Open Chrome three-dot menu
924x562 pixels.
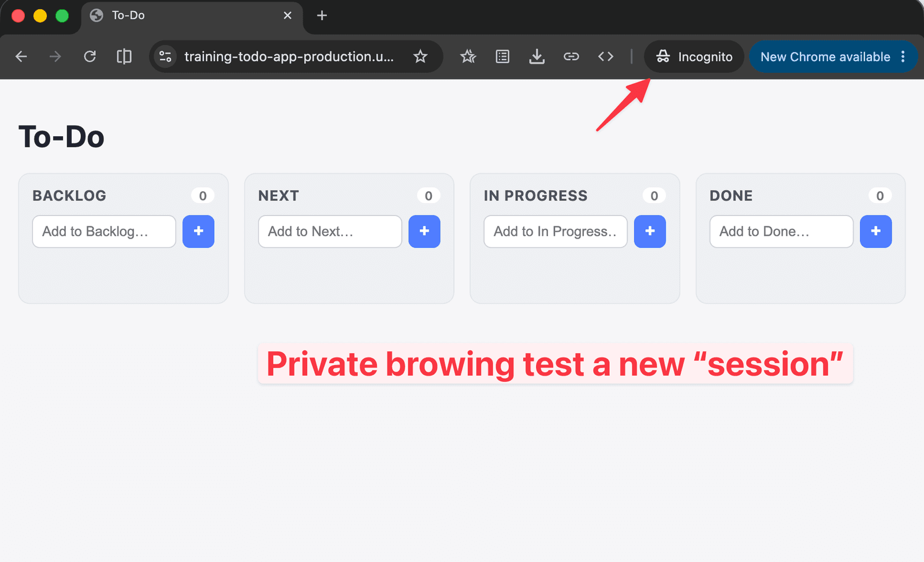(903, 57)
